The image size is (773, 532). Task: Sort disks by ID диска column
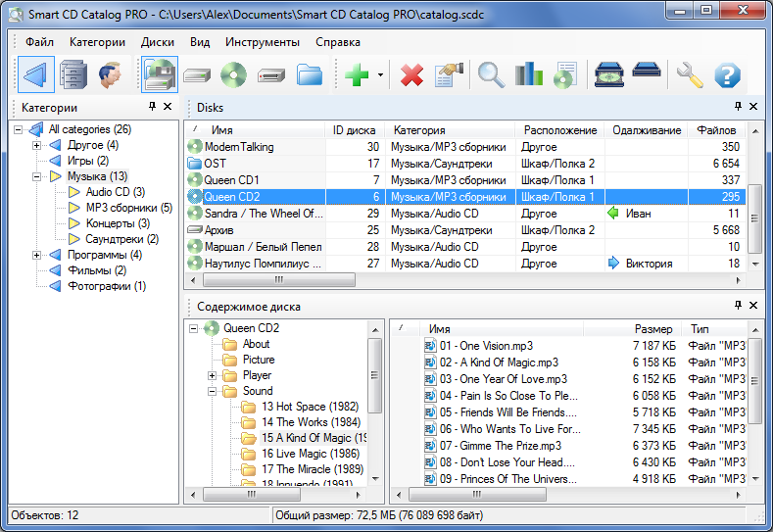coord(355,130)
